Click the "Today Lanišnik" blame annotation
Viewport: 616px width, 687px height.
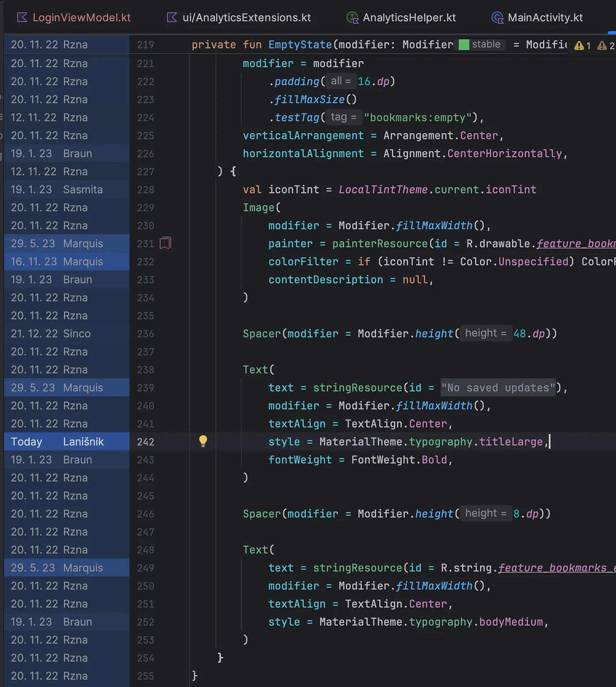click(57, 442)
